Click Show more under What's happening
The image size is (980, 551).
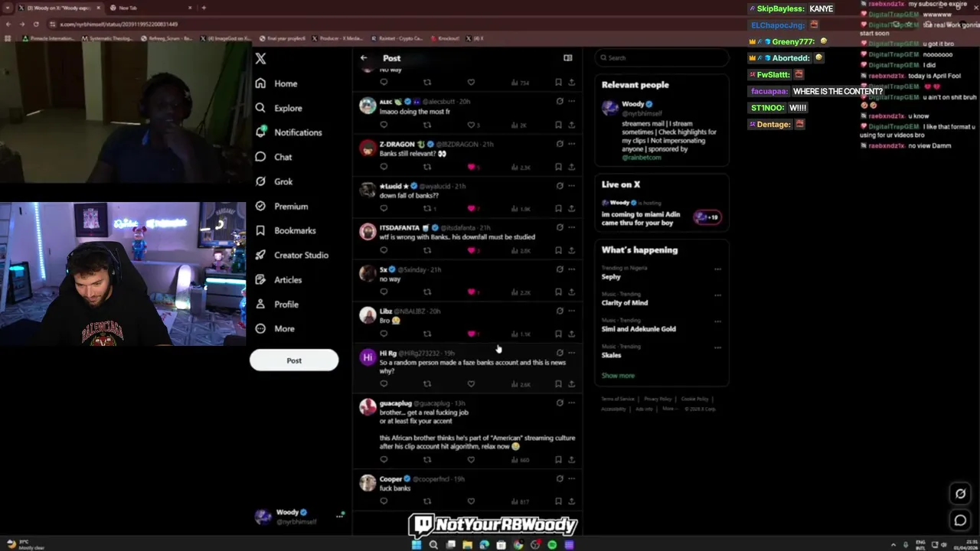pyautogui.click(x=618, y=376)
